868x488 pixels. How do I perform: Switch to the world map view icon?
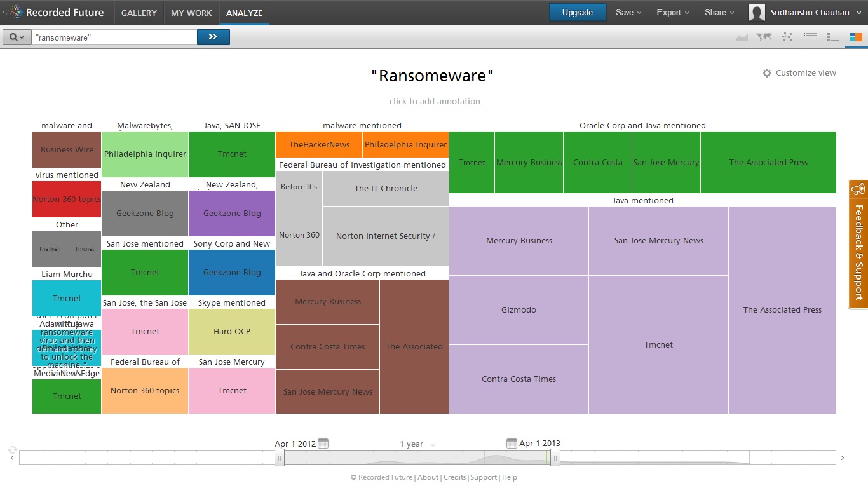[764, 37]
